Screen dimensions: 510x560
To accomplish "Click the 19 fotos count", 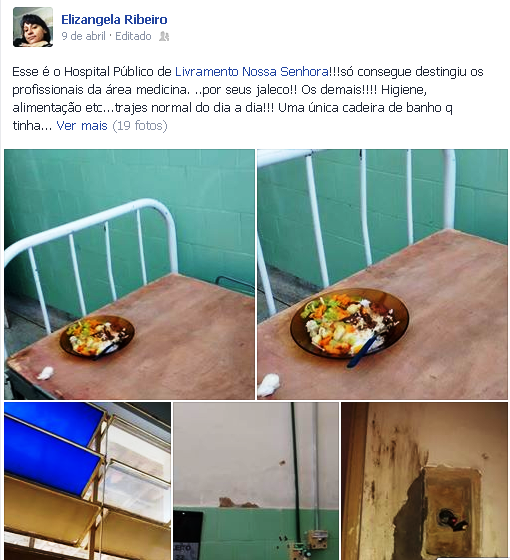I will point(140,126).
